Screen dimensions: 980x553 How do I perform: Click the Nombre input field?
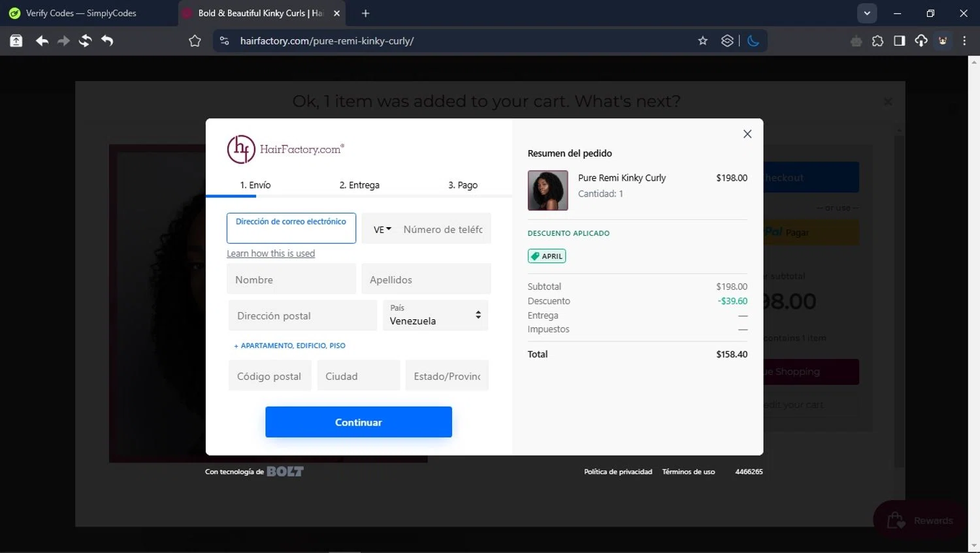click(x=291, y=279)
